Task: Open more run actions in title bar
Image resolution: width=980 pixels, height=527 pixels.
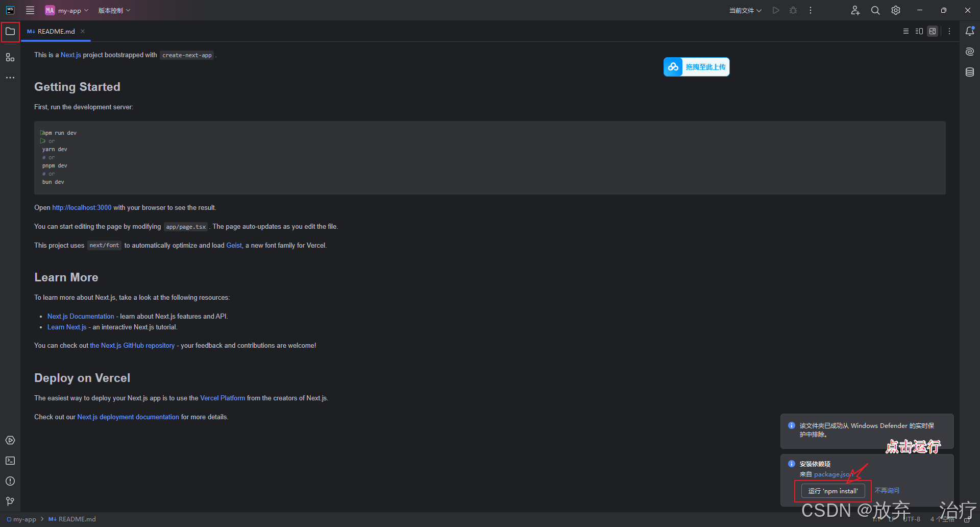Action: tap(811, 10)
